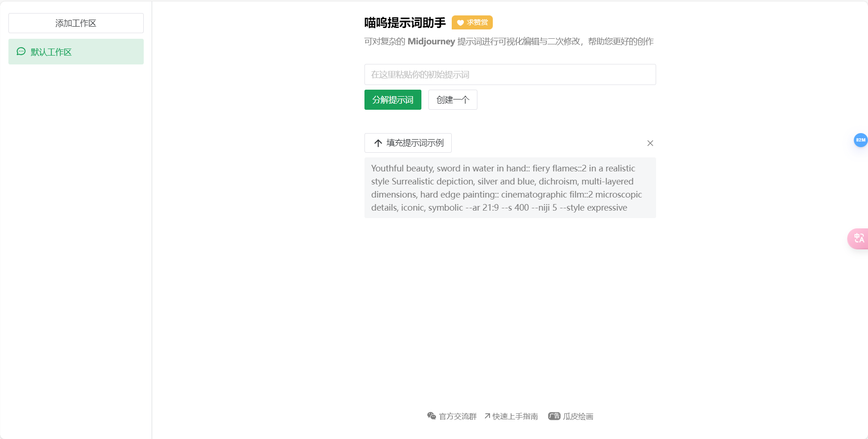Image resolution: width=868 pixels, height=439 pixels.
Task: Click the prompt input field
Action: click(510, 74)
